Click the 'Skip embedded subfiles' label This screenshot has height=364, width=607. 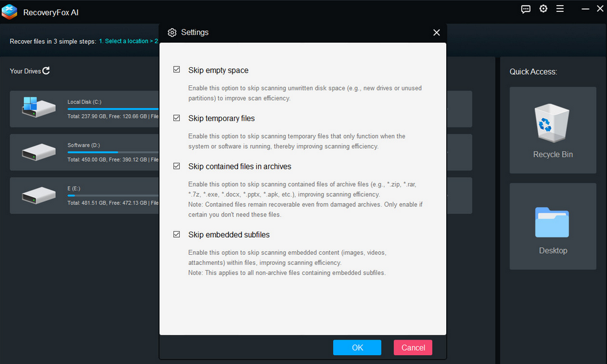[x=229, y=235]
